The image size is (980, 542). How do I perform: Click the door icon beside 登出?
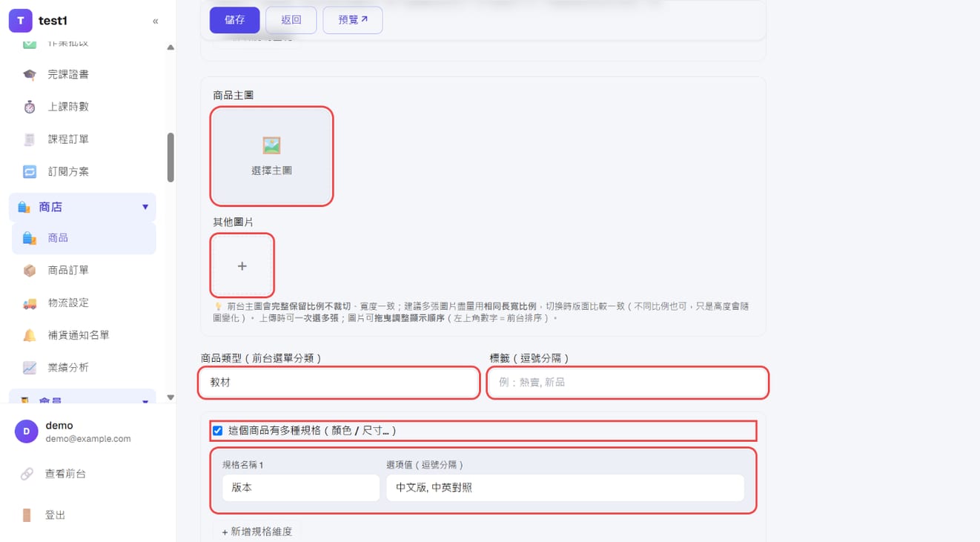coord(27,515)
